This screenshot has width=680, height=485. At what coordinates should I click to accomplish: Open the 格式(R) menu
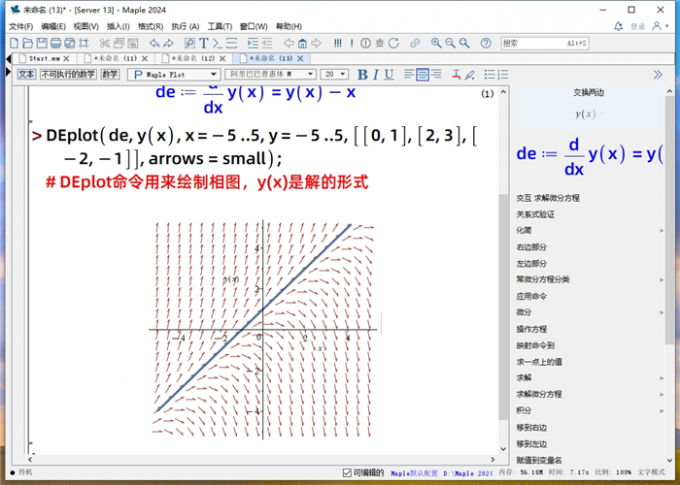pyautogui.click(x=150, y=26)
